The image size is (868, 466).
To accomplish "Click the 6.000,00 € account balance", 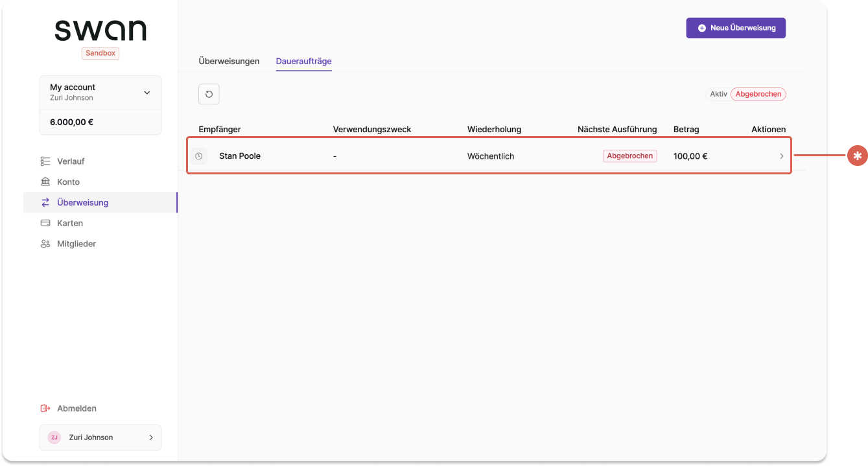I will (72, 122).
